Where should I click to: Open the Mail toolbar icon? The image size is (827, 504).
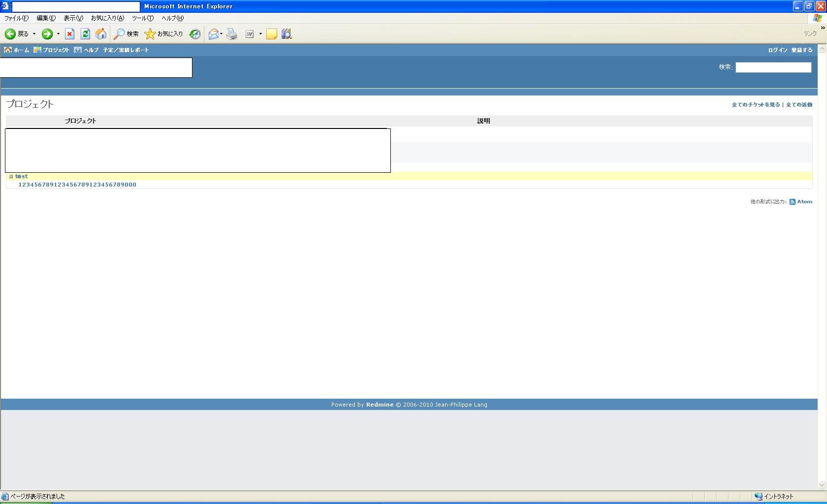pyautogui.click(x=214, y=34)
